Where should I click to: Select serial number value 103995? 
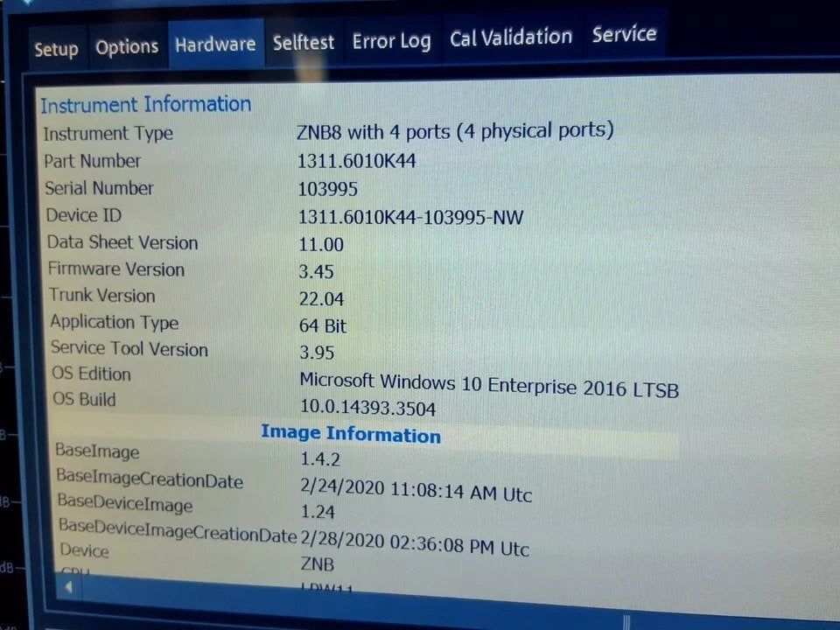click(x=328, y=189)
